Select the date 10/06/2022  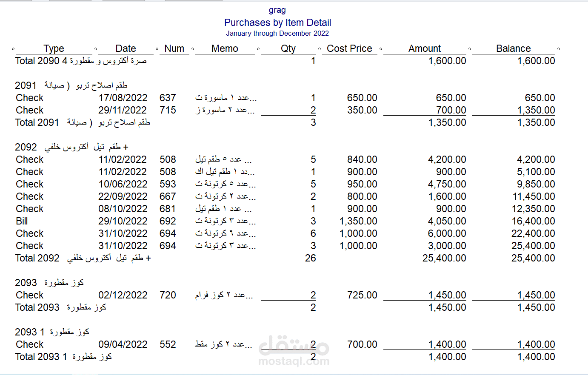(x=123, y=184)
